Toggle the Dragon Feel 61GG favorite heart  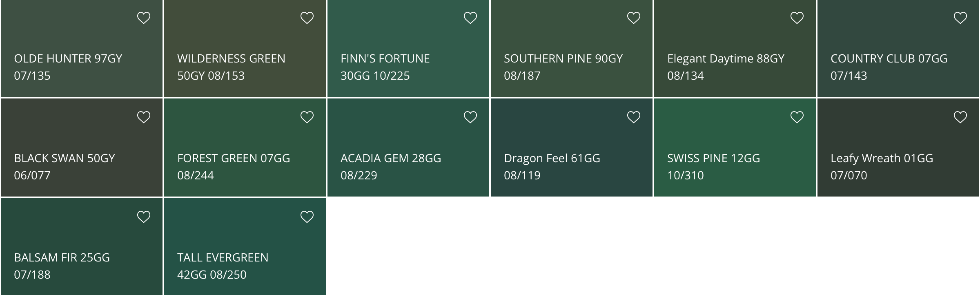[x=634, y=117]
